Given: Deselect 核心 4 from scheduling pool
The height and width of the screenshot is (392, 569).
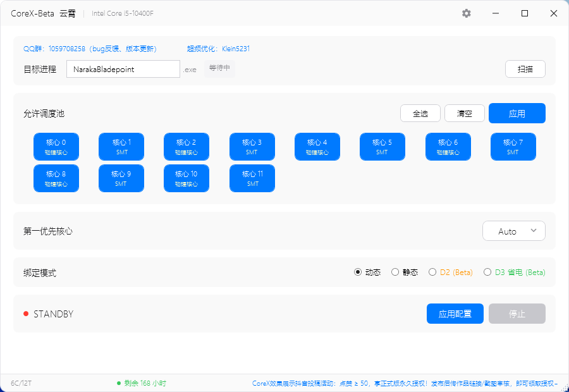Looking at the screenshot, I should pyautogui.click(x=317, y=146).
